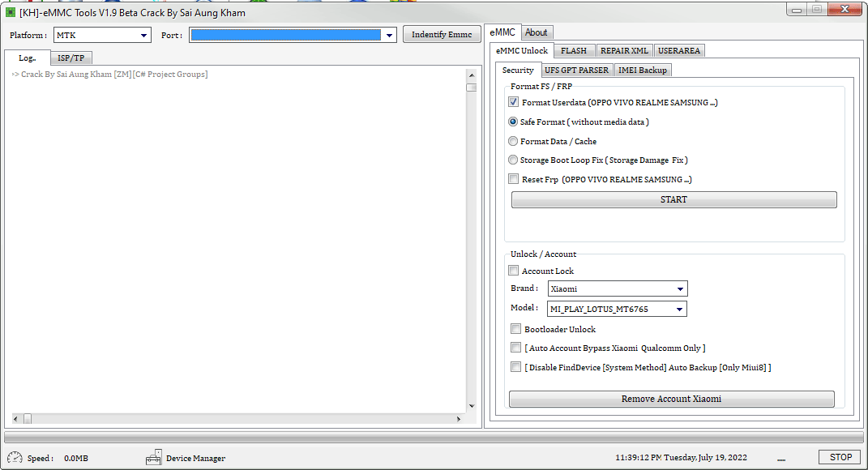Click the ellipsis icon beside STOP
Viewport: 868px width, 470px height.
(x=780, y=458)
